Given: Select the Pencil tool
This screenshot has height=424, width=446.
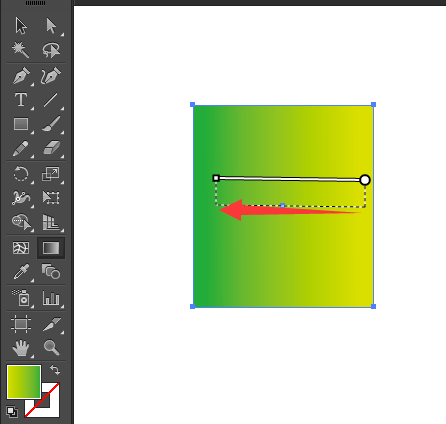Looking at the screenshot, I should pyautogui.click(x=21, y=149).
